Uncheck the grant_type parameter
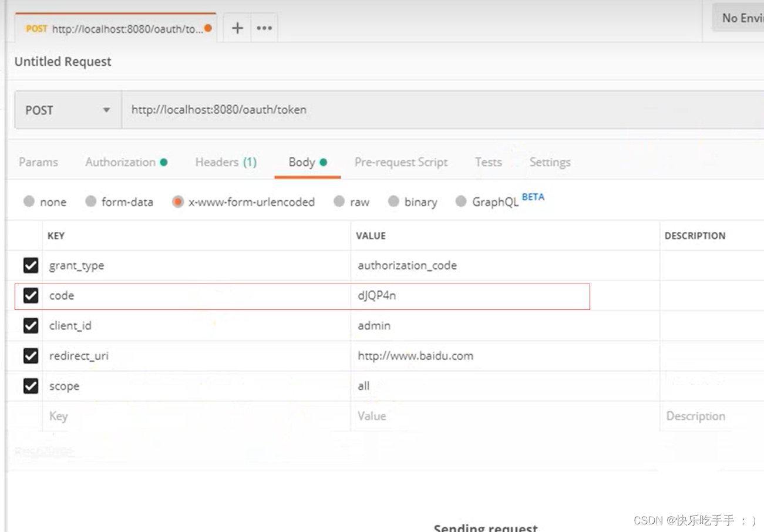This screenshot has width=764, height=532. pyautogui.click(x=30, y=265)
